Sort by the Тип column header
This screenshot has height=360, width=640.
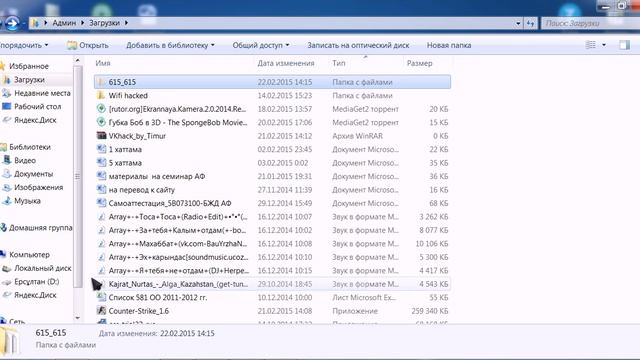339,63
